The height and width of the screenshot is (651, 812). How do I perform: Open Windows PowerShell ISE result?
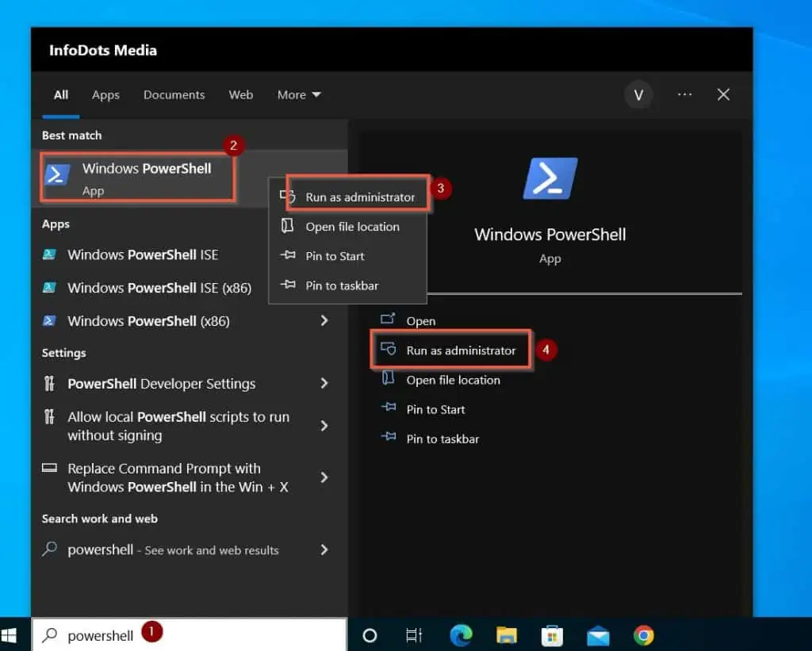tap(143, 255)
